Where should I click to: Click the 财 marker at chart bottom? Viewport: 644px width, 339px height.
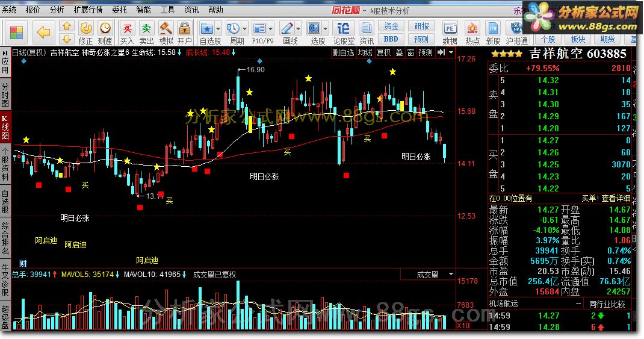pyautogui.click(x=23, y=263)
